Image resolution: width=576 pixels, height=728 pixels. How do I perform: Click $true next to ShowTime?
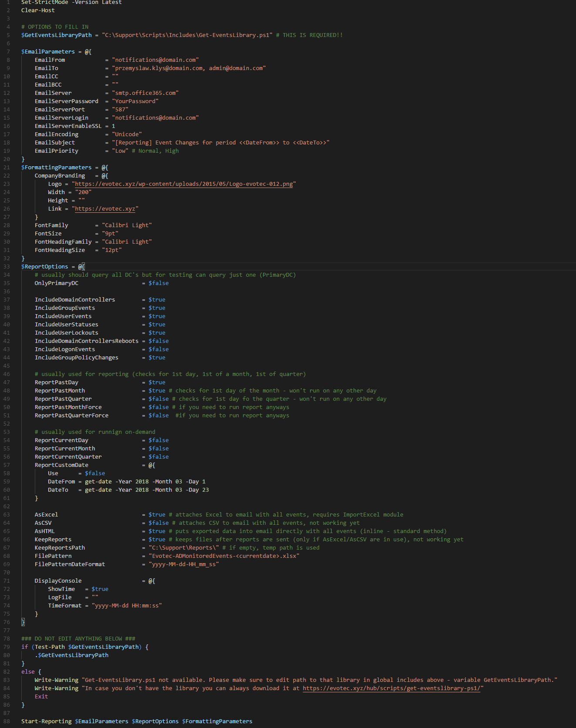[x=100, y=589]
